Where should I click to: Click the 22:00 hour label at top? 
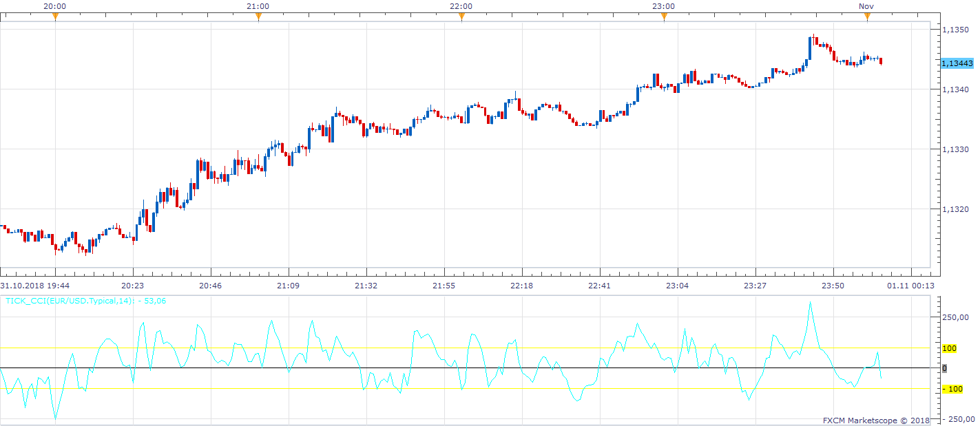461,6
